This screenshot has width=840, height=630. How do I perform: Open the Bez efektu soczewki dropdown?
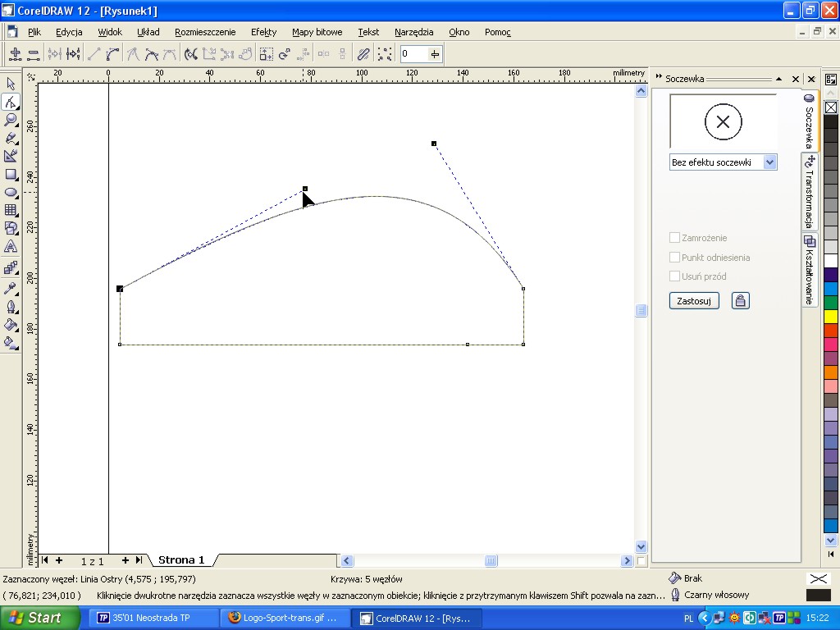pyautogui.click(x=769, y=162)
